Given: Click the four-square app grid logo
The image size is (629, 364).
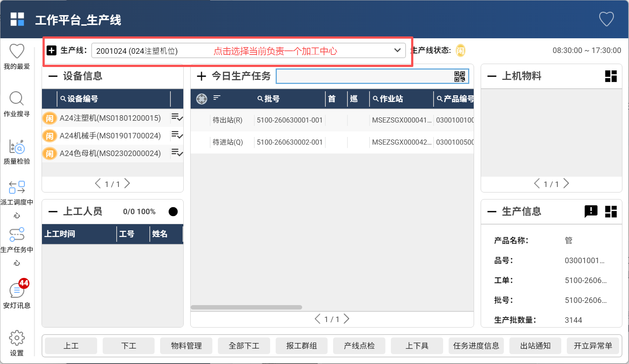Looking at the screenshot, I should tap(17, 19).
